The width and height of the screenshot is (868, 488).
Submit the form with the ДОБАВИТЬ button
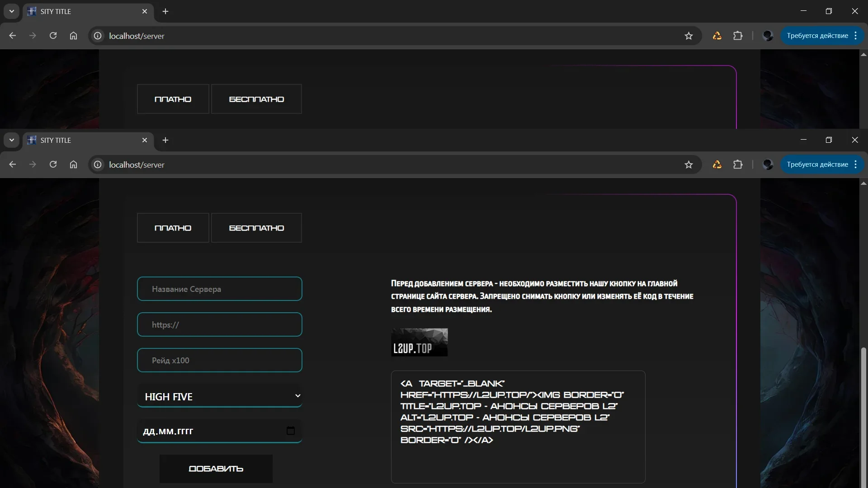(216, 469)
